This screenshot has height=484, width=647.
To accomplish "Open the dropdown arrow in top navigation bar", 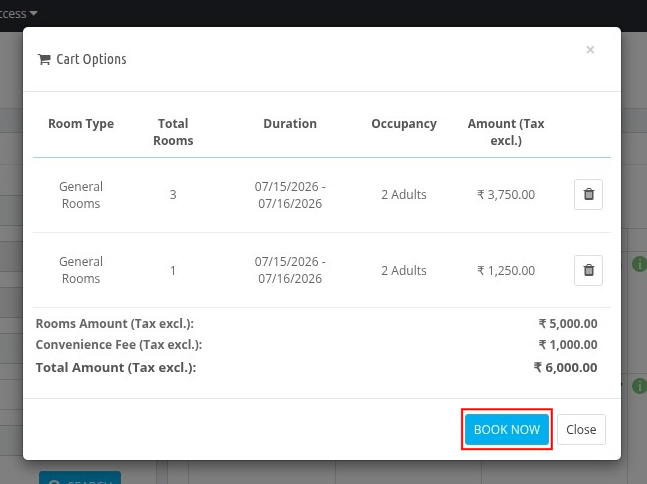I will [x=34, y=13].
